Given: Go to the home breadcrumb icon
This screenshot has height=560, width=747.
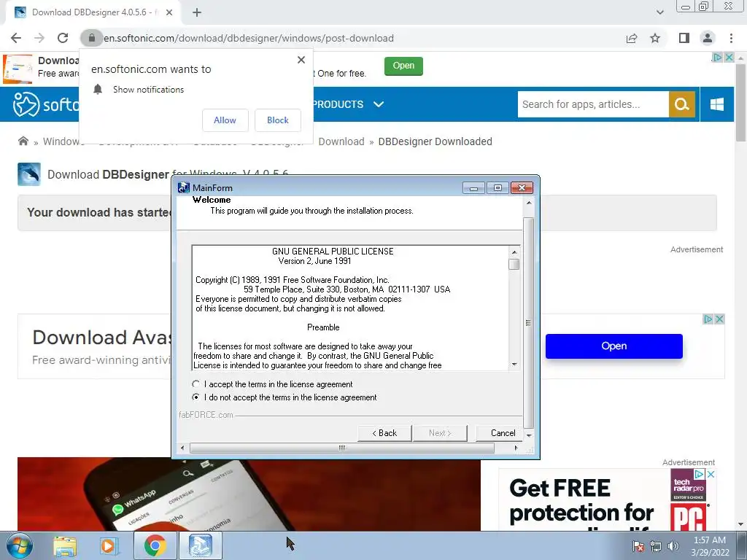Looking at the screenshot, I should point(23,141).
